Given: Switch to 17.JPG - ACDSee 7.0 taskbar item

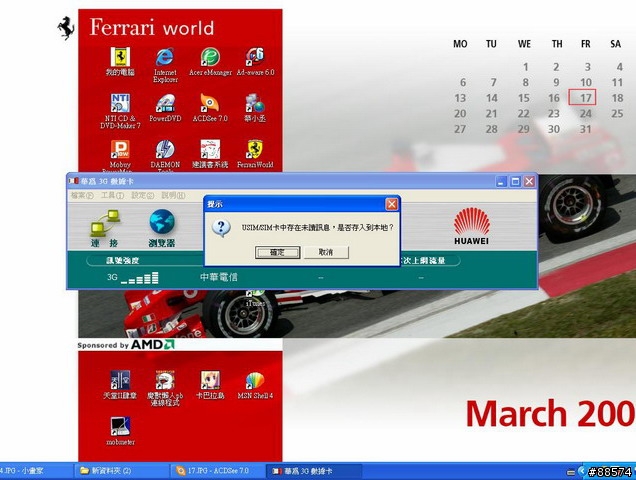Looking at the screenshot, I should 218,471.
